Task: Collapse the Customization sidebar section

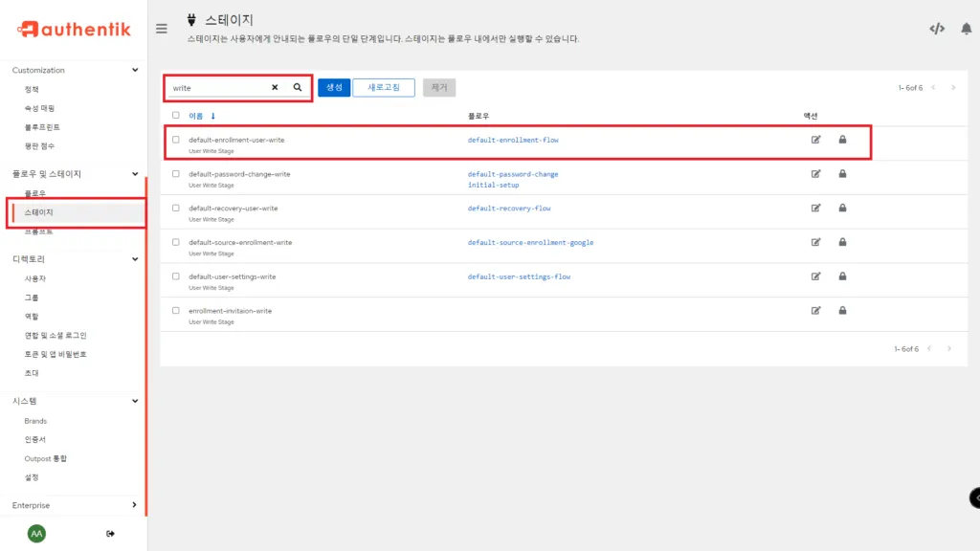Action: point(135,70)
